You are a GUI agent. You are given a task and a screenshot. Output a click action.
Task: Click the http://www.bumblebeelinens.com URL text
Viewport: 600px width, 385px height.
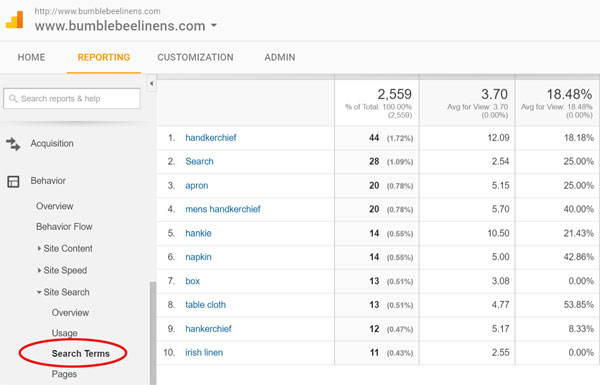[x=97, y=11]
